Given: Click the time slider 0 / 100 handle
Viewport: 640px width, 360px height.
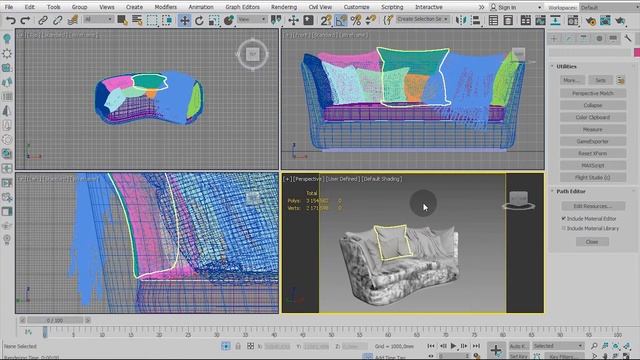Looking at the screenshot, I should tap(54, 320).
